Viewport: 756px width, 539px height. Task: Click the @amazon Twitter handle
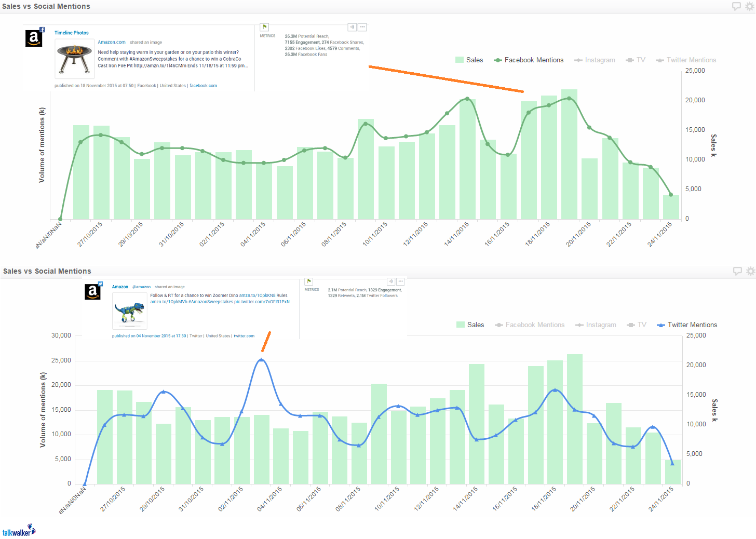[x=141, y=287]
